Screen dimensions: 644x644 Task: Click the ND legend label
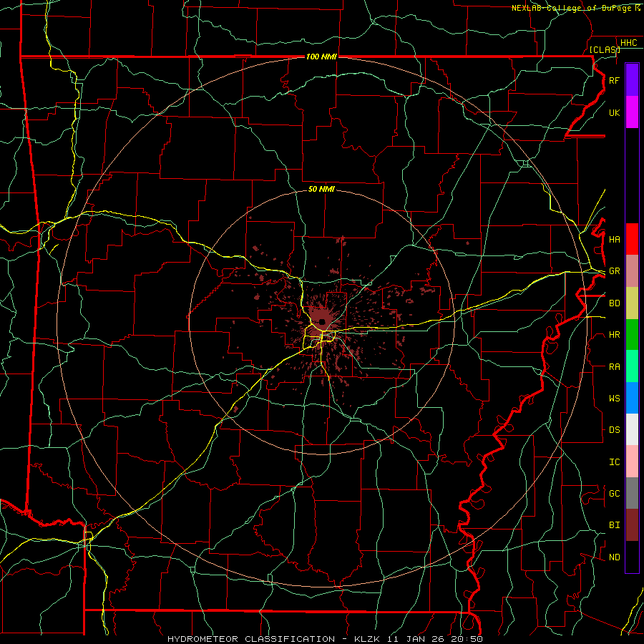click(615, 557)
